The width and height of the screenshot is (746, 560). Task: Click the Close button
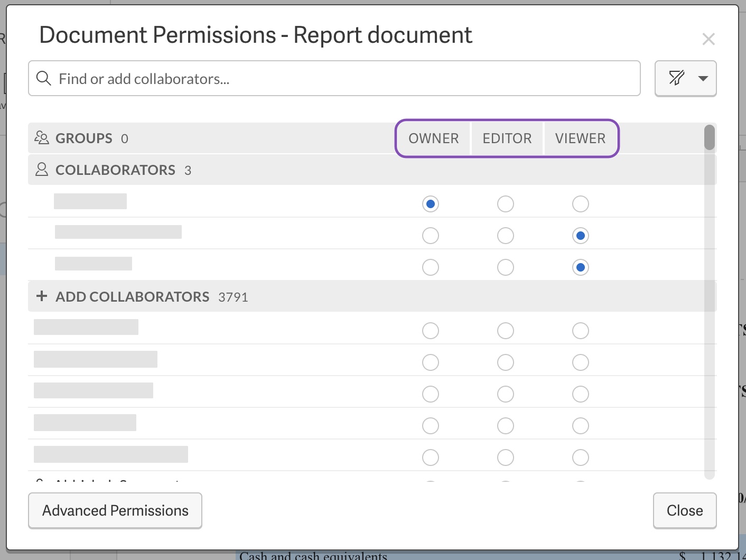click(x=685, y=510)
